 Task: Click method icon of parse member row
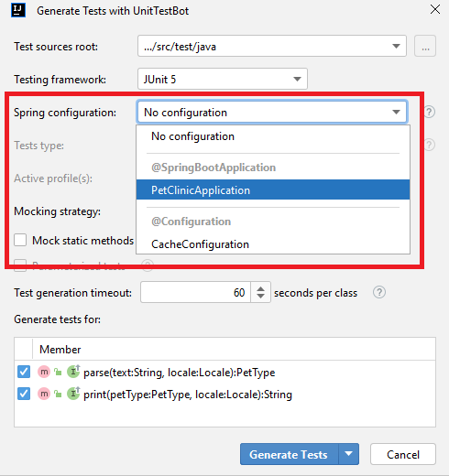coord(44,372)
